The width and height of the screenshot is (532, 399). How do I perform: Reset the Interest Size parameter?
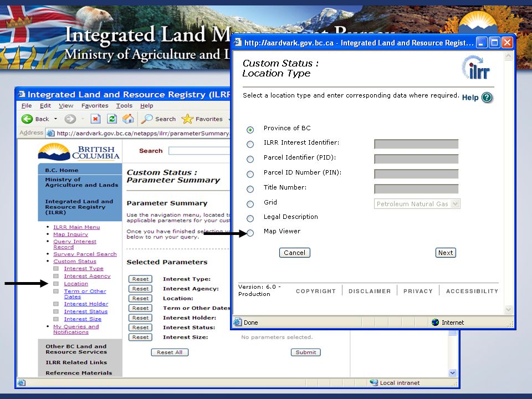(x=140, y=337)
